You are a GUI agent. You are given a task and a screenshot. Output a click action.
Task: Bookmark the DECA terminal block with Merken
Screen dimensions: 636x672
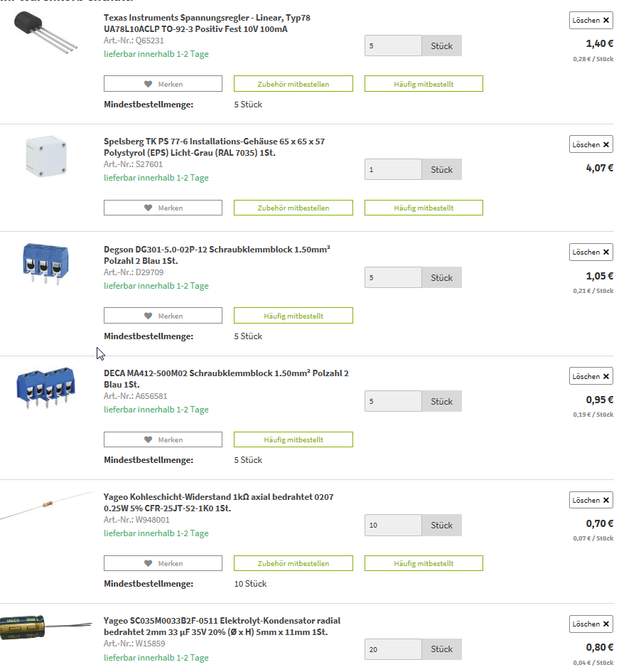[163, 440]
